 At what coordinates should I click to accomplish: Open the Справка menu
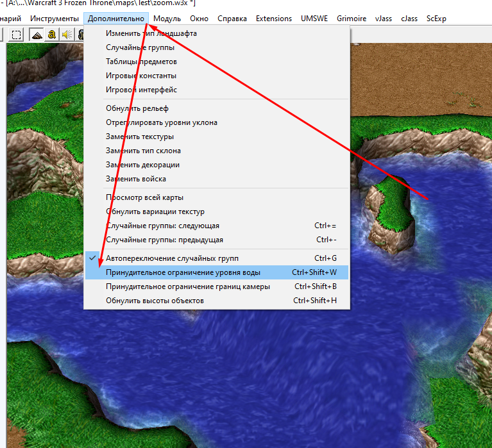pos(232,19)
